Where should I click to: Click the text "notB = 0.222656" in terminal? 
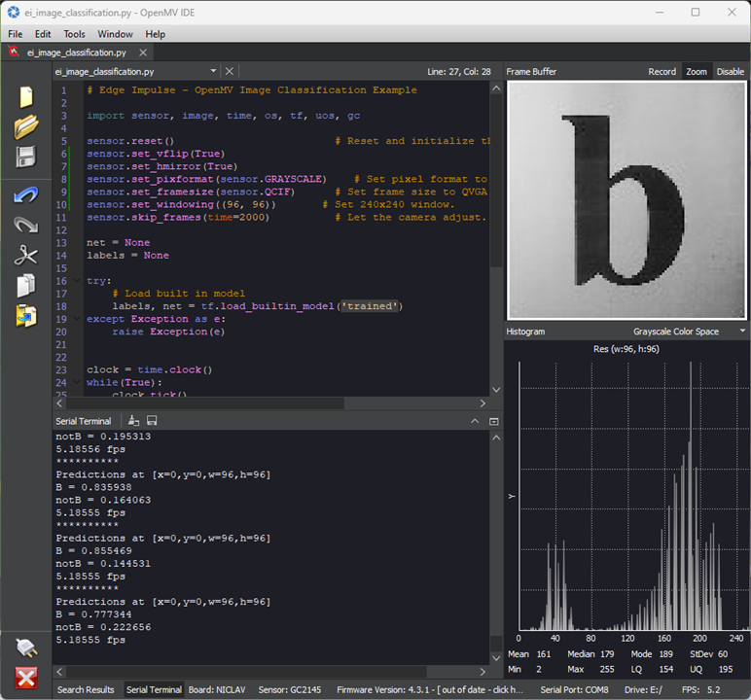tap(103, 627)
